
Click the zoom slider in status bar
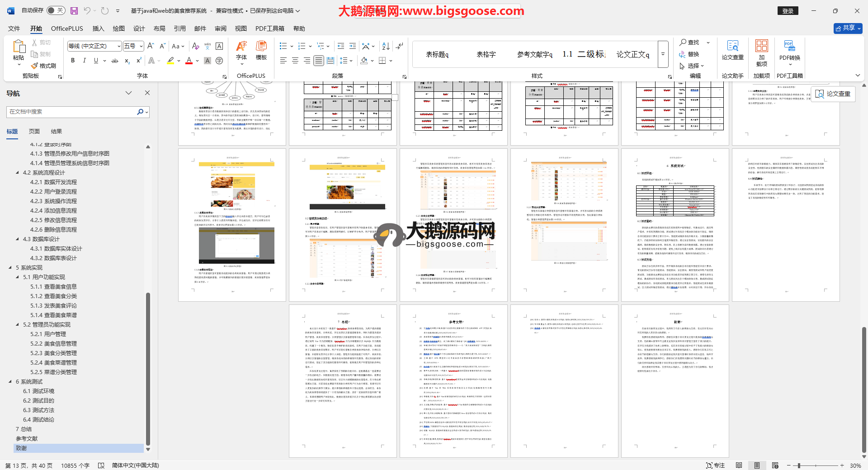coord(799,465)
